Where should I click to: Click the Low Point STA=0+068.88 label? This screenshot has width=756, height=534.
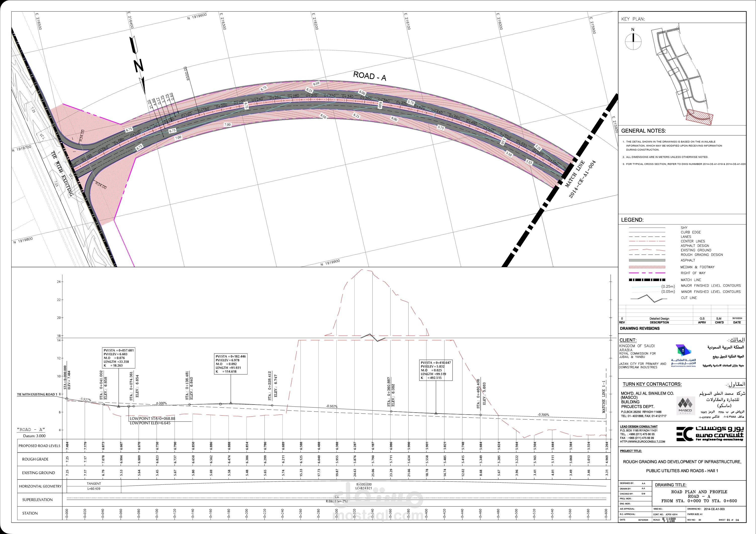pyautogui.click(x=152, y=418)
